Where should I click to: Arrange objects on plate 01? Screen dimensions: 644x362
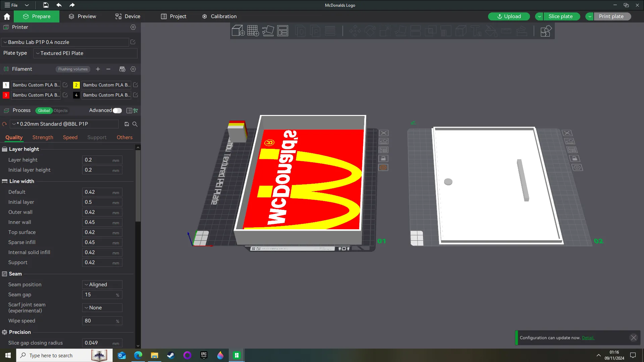click(x=384, y=150)
